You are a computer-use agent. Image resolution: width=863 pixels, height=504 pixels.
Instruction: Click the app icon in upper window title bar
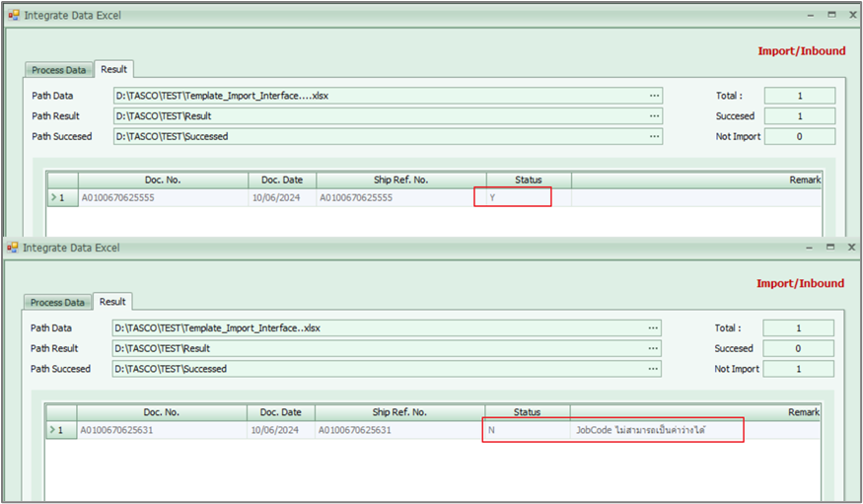tap(14, 16)
